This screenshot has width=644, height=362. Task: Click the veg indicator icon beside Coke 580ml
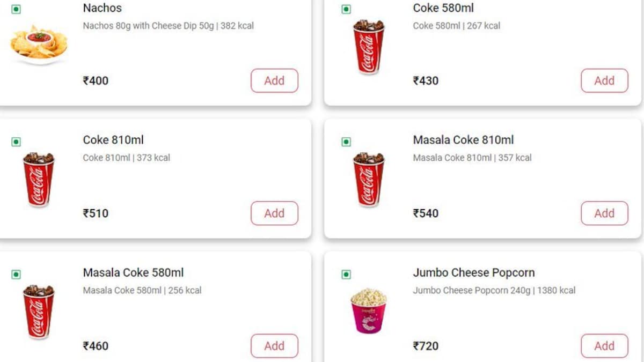tap(345, 8)
